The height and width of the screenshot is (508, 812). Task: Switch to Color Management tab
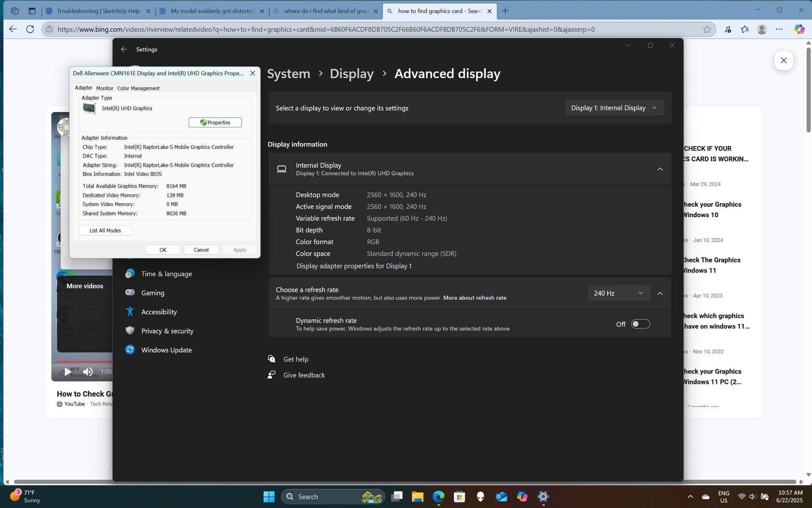click(x=138, y=88)
